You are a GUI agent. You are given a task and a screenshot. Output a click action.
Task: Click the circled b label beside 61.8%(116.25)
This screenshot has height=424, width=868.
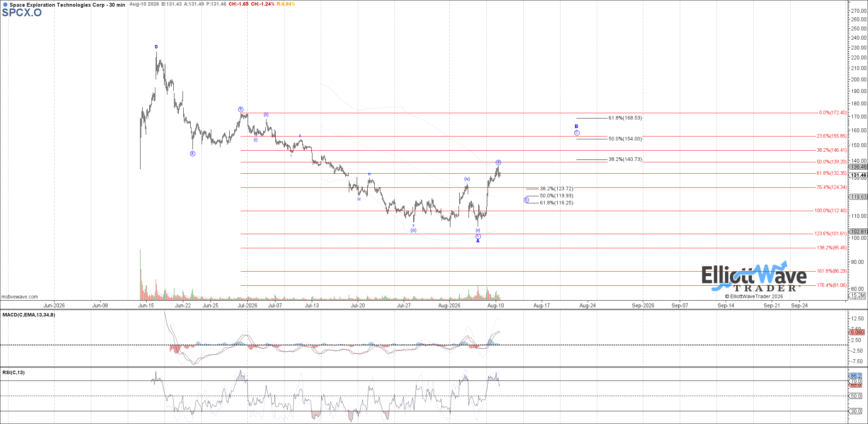527,200
